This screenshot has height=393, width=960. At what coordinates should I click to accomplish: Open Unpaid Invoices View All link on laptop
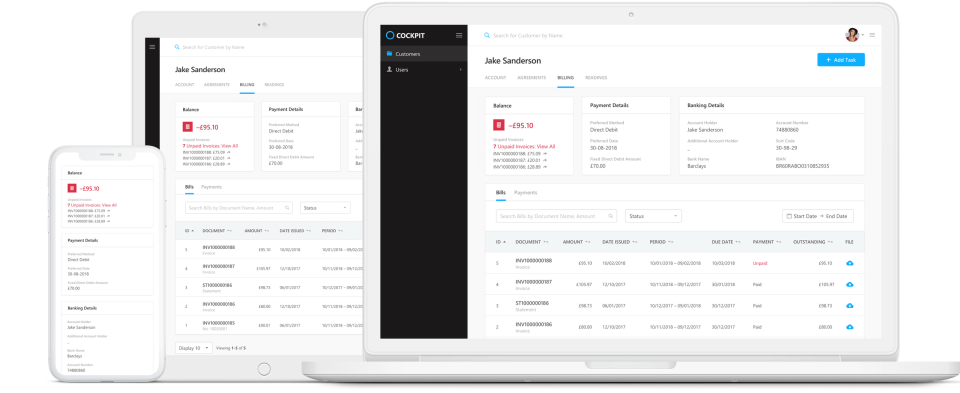(524, 146)
